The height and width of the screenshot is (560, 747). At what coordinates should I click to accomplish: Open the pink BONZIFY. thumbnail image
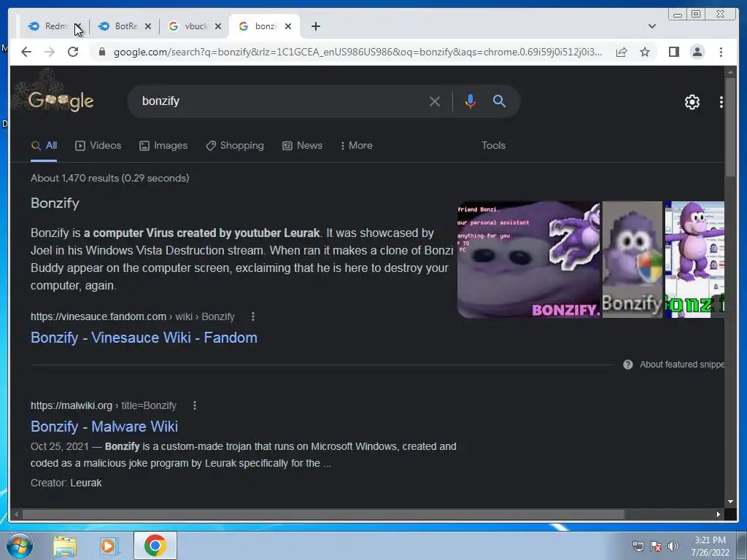click(528, 260)
